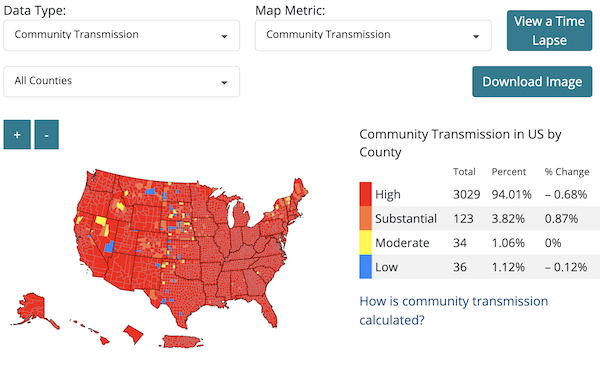Click Texas on the map
The width and height of the screenshot is (600, 369).
[180, 293]
